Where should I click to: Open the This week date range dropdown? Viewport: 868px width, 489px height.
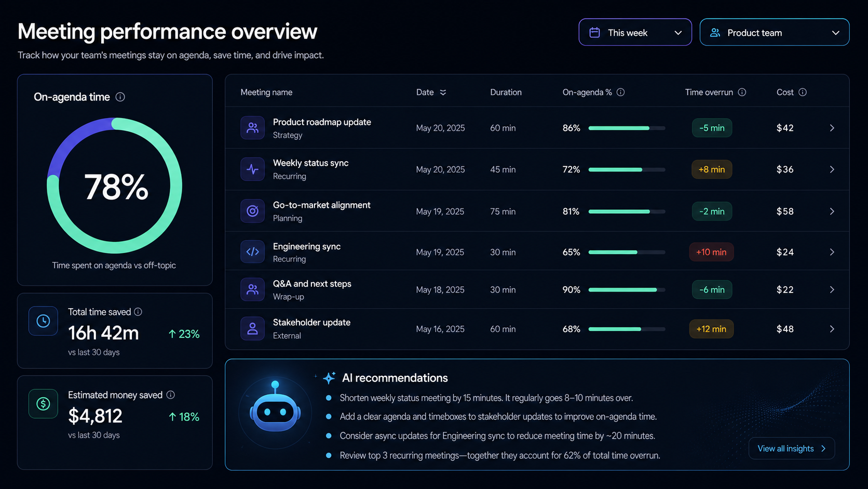pos(635,32)
